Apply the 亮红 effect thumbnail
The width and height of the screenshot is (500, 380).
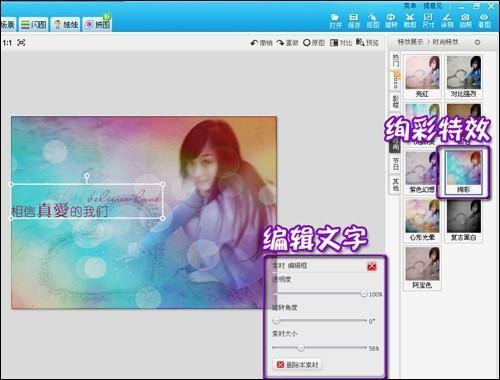coord(422,77)
